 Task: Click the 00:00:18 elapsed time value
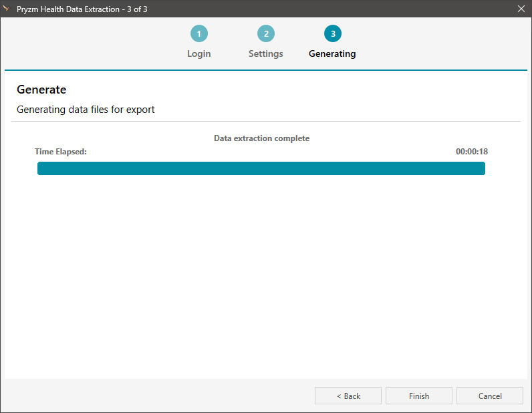click(x=471, y=152)
